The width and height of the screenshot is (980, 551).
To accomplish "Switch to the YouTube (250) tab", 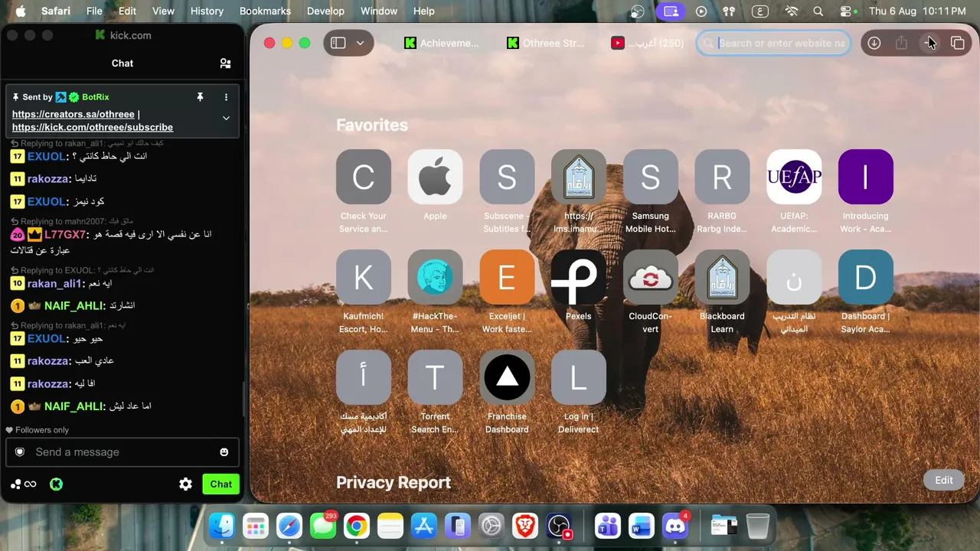I will [648, 43].
